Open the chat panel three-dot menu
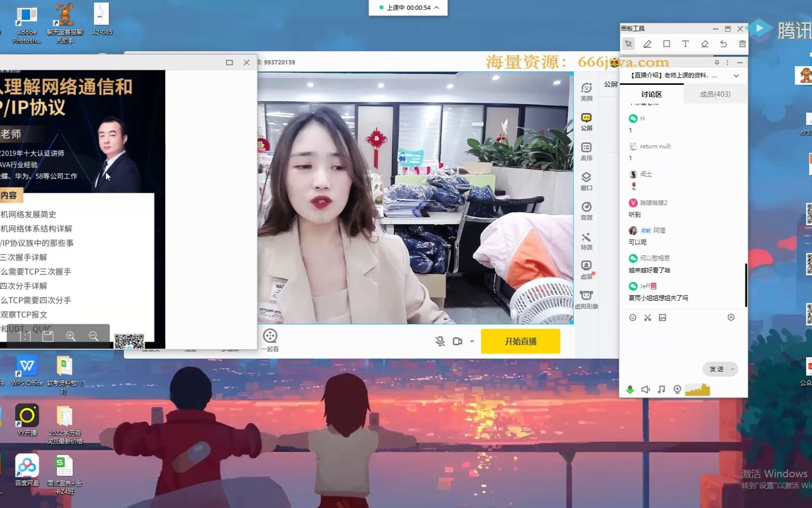Screen dimensions: 812x508 728,62
